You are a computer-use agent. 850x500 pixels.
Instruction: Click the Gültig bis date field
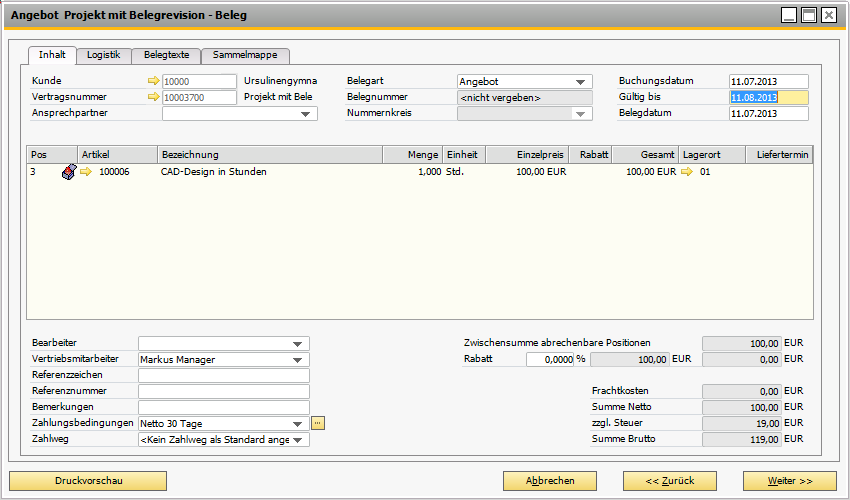pyautogui.click(x=767, y=97)
